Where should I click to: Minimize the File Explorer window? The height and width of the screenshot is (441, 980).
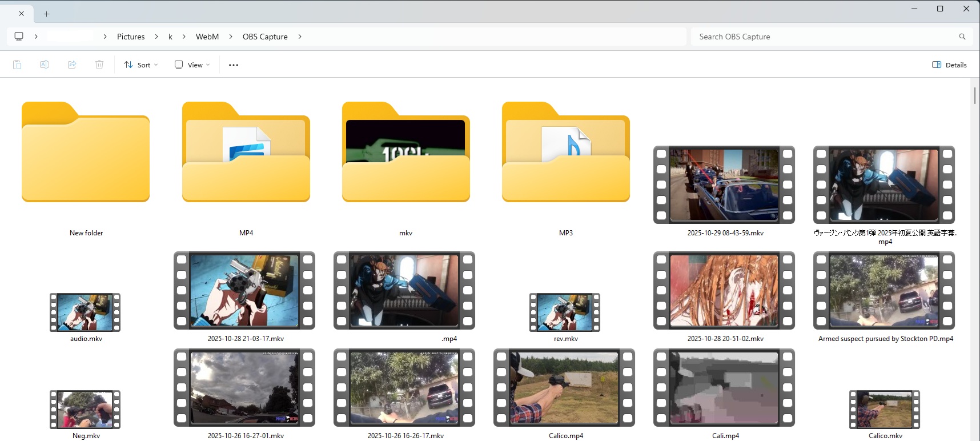(914, 9)
